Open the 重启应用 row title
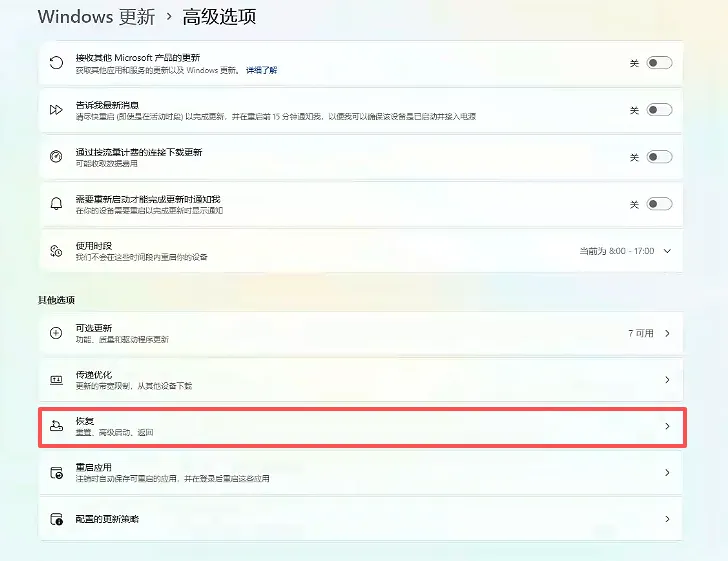The image size is (728, 561). (x=94, y=467)
